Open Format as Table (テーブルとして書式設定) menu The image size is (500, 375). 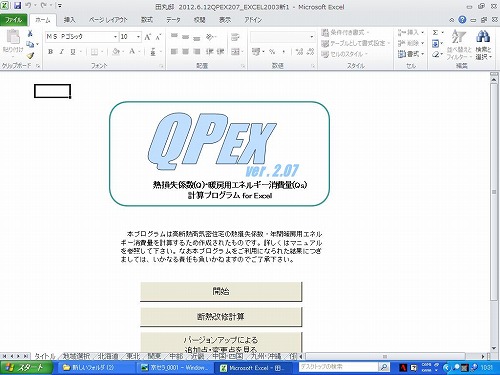(355, 43)
